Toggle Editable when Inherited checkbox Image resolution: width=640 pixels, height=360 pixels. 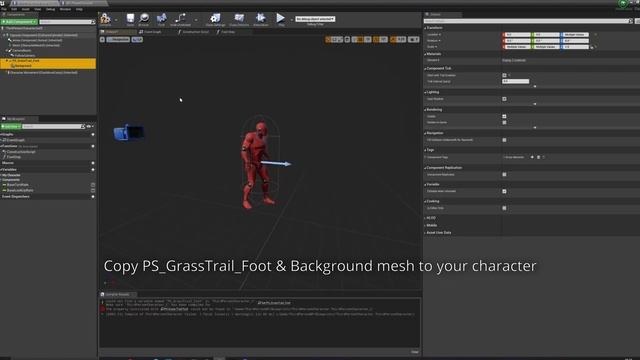[504, 191]
